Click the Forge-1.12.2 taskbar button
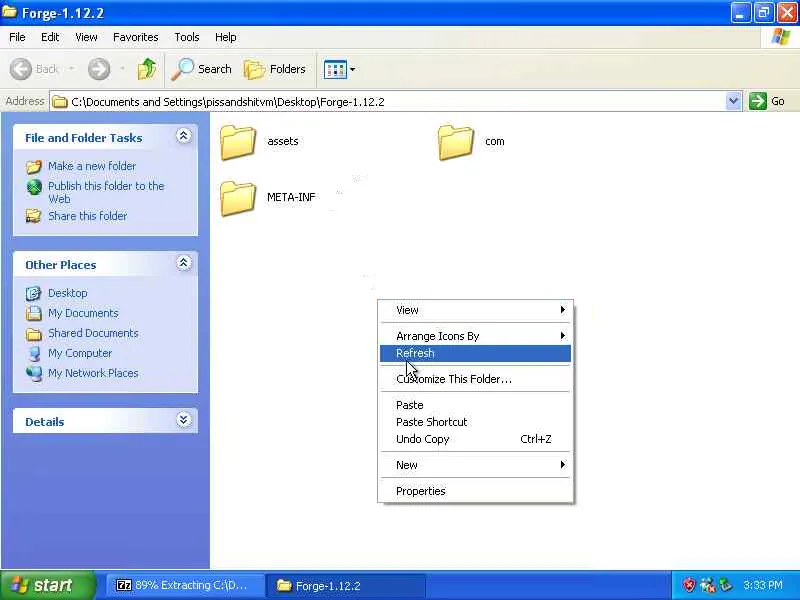The image size is (800, 600). coord(348,585)
